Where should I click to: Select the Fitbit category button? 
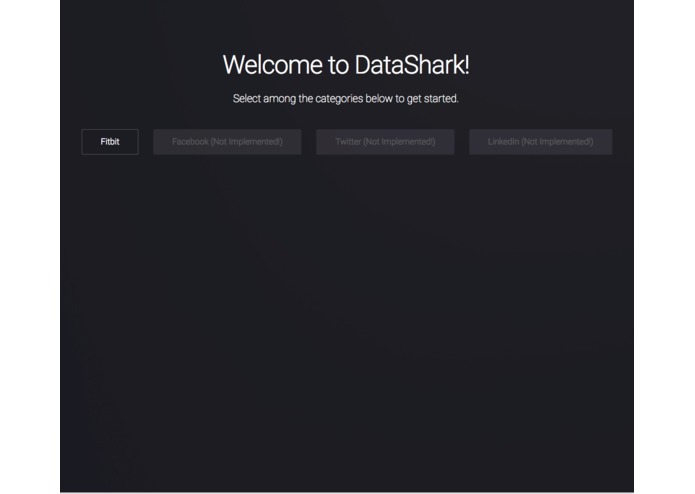[110, 142]
